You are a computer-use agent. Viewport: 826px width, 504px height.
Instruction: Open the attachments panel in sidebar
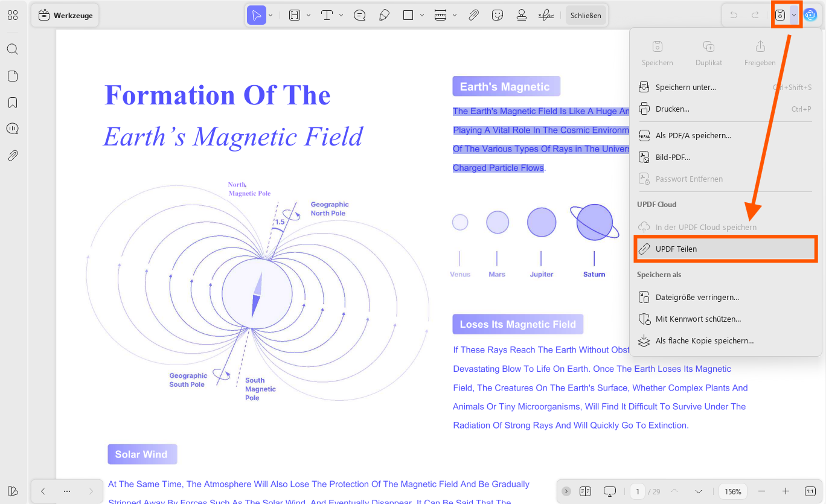coord(13,156)
